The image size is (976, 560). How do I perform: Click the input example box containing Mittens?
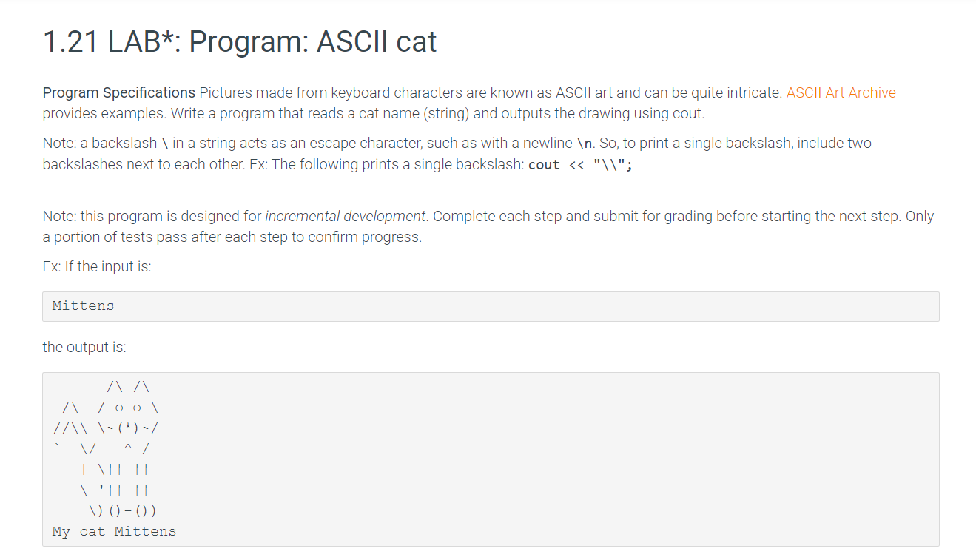[491, 306]
